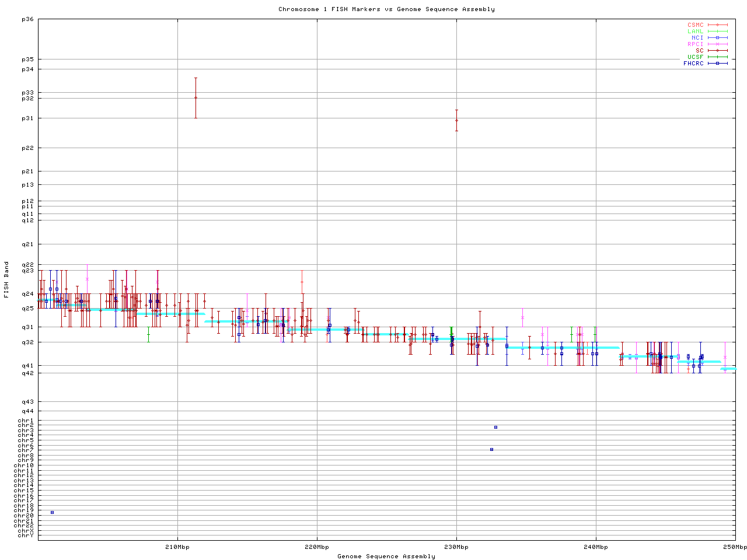Click the blue square marker at chr2 row
747x560 pixels.
click(495, 427)
